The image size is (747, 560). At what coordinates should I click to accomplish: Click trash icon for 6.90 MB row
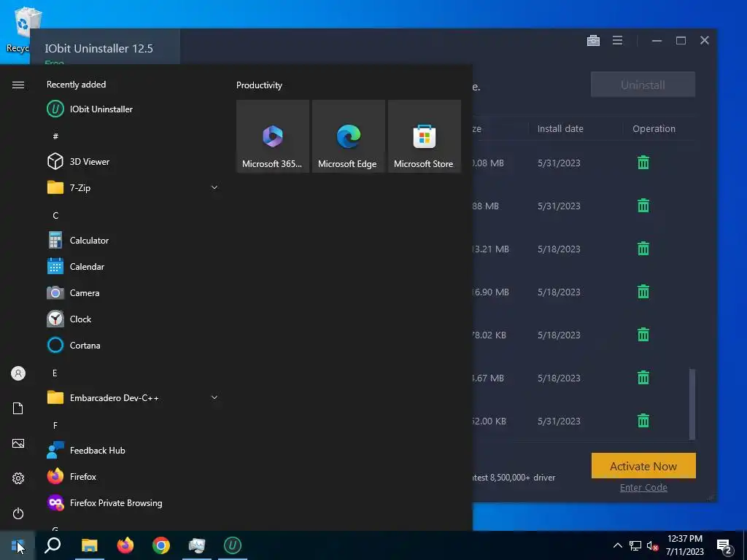point(643,292)
